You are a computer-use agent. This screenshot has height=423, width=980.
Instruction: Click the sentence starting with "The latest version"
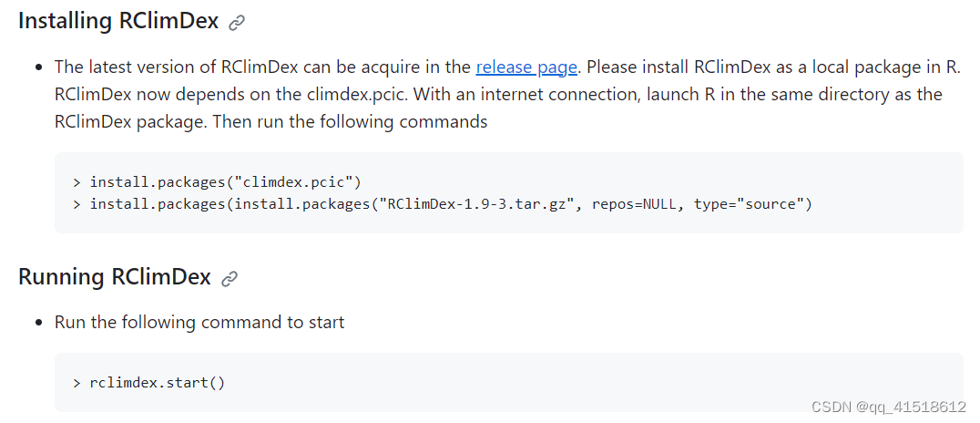pyautogui.click(x=316, y=67)
